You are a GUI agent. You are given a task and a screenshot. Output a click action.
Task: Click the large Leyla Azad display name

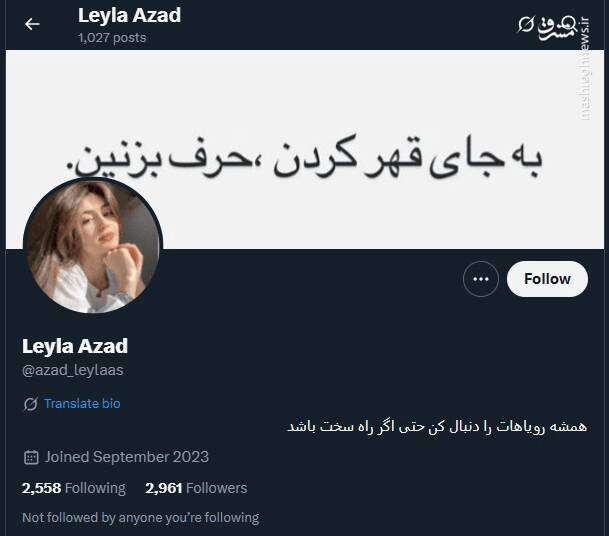[x=75, y=346]
